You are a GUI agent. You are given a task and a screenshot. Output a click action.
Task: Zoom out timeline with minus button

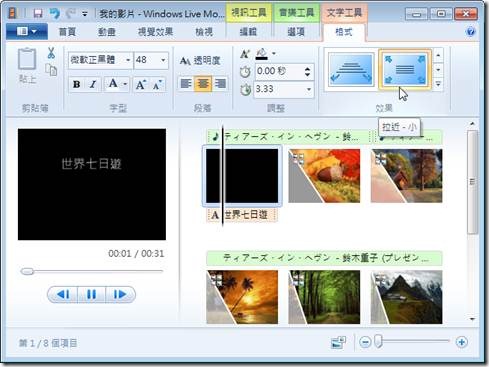pos(365,342)
